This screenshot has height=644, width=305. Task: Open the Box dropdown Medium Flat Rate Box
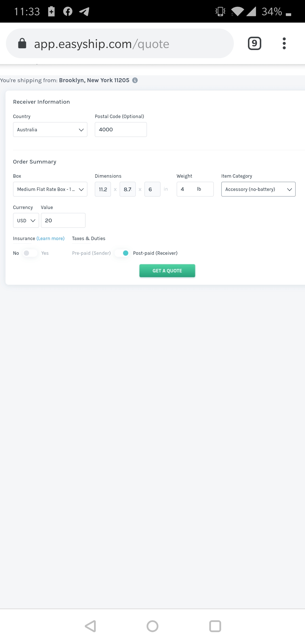click(50, 189)
